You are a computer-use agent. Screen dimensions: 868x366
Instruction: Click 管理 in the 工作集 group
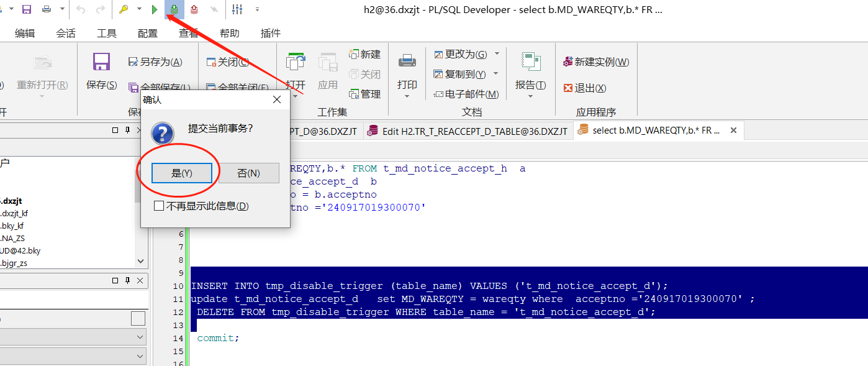364,94
